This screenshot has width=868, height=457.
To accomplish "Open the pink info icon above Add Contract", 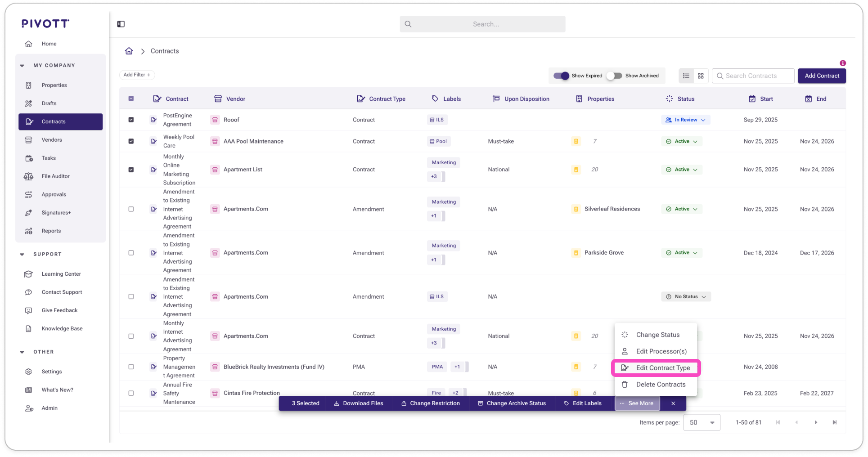I will pyautogui.click(x=842, y=63).
